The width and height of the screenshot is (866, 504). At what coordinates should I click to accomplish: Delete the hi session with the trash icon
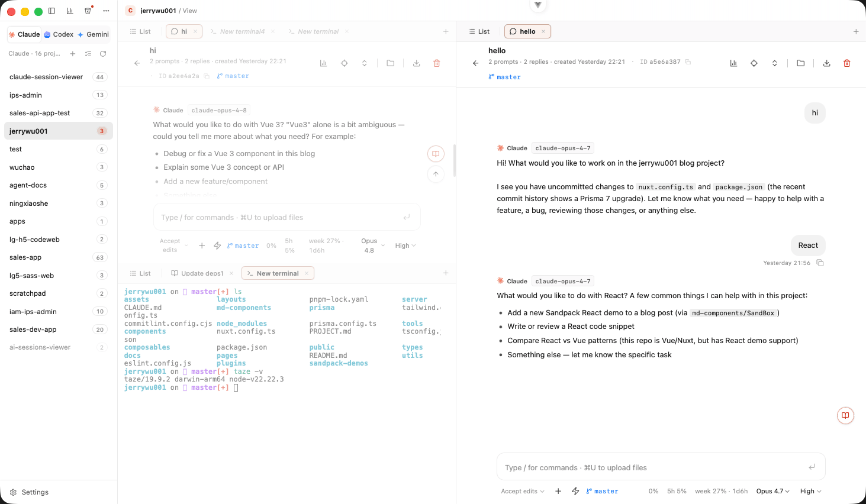pos(437,63)
